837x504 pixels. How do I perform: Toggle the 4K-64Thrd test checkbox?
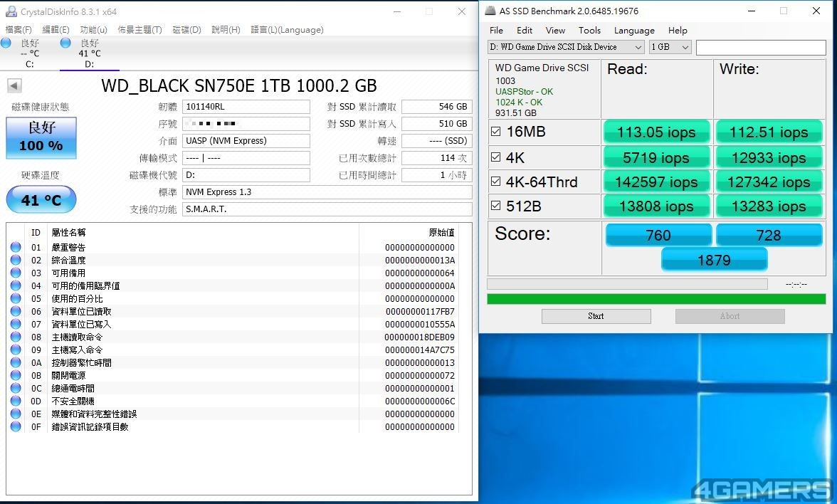coord(496,182)
